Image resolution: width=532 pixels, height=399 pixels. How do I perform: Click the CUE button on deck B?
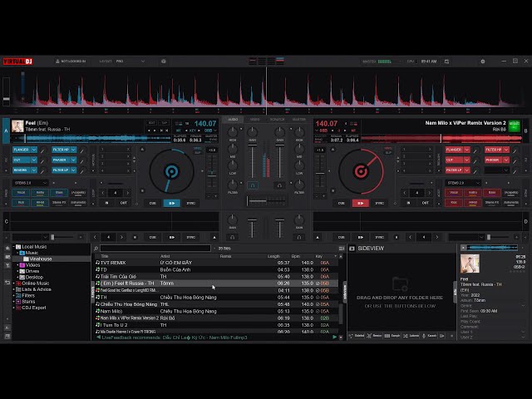click(342, 203)
